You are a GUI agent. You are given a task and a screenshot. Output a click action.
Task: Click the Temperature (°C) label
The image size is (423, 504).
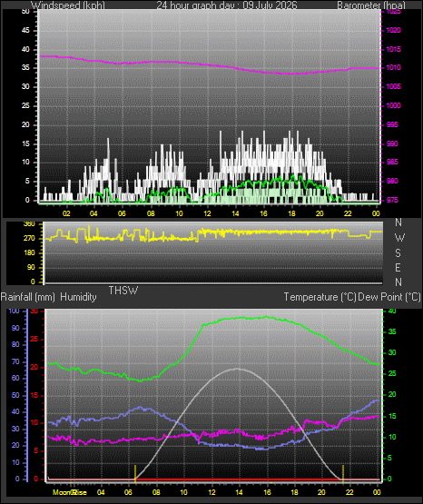320,297
